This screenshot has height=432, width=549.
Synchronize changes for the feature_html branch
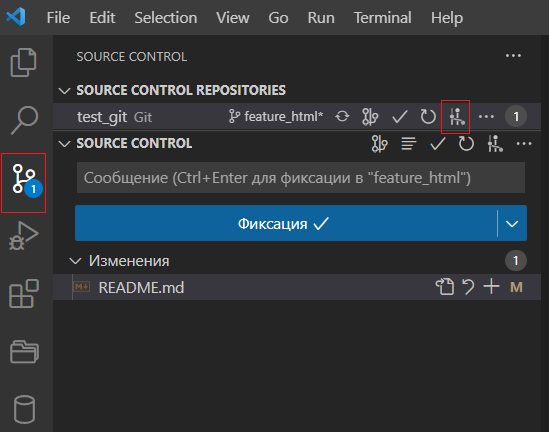[342, 116]
